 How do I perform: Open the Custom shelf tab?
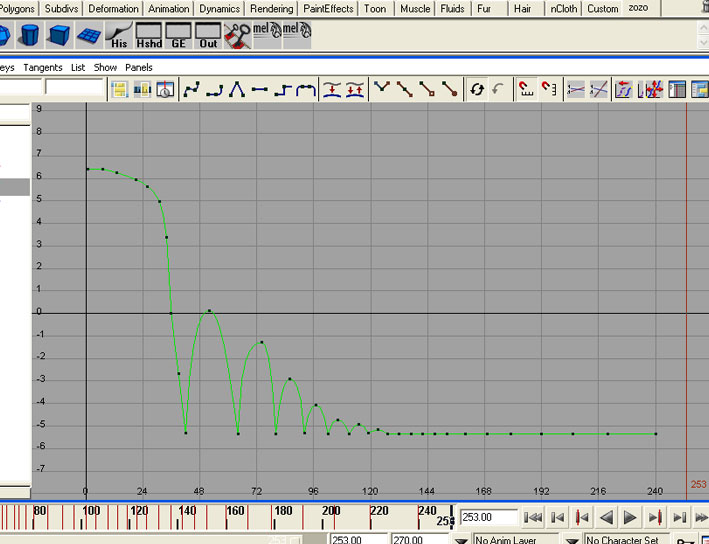[602, 9]
